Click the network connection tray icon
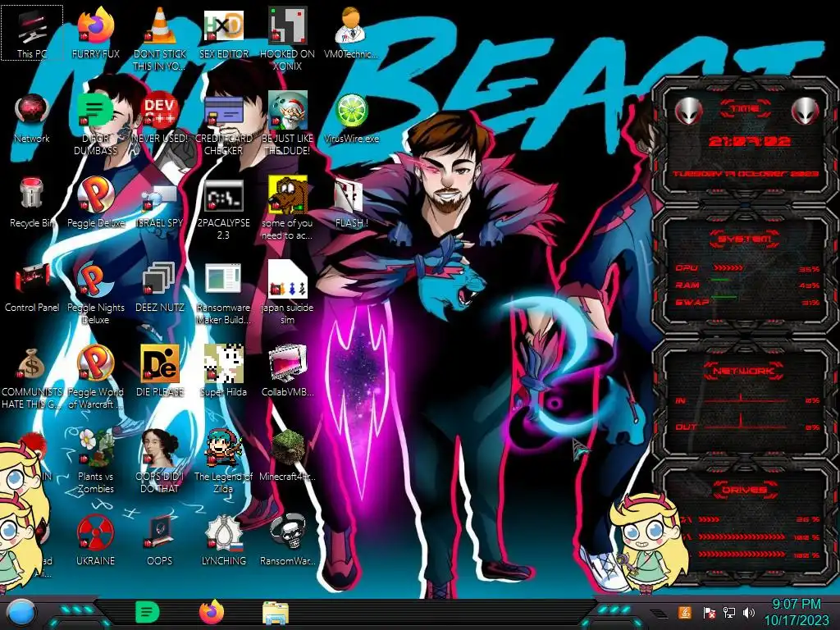Screen dimensions: 840x630 [729, 612]
